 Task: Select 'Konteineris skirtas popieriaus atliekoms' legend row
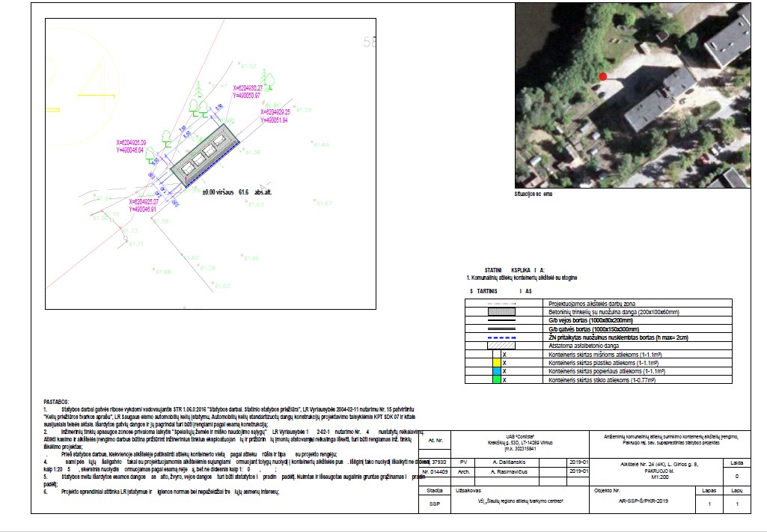pyautogui.click(x=598, y=371)
